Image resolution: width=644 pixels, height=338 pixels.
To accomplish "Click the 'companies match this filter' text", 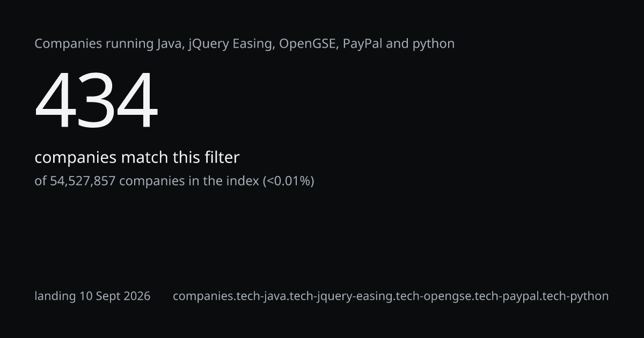I will tap(137, 158).
